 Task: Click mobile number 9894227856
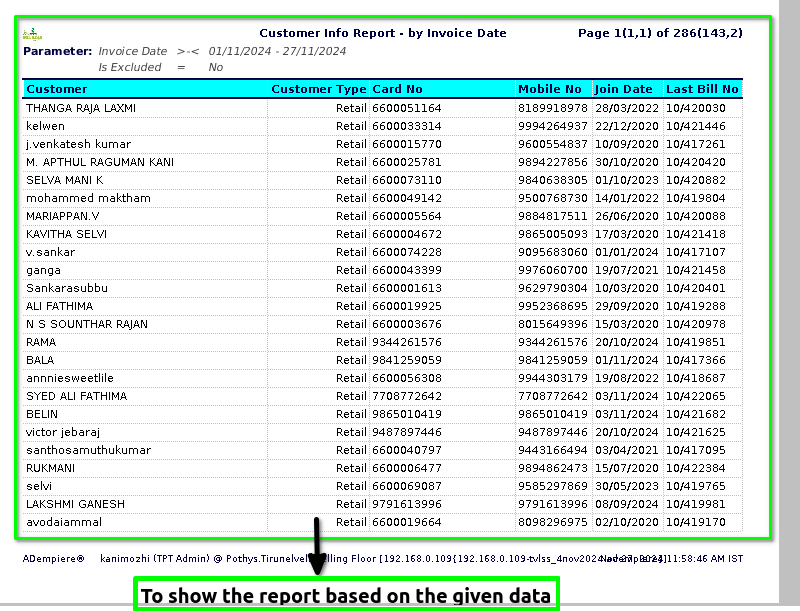click(x=553, y=162)
